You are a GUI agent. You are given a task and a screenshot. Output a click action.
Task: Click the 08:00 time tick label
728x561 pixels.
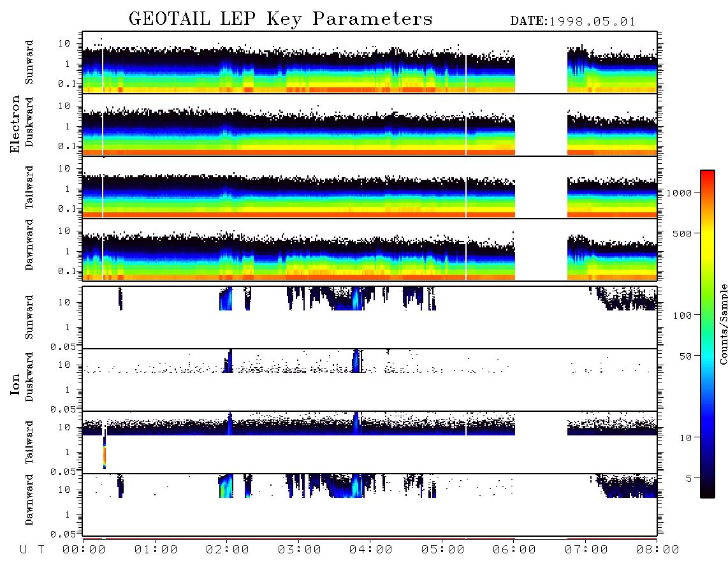(x=658, y=550)
